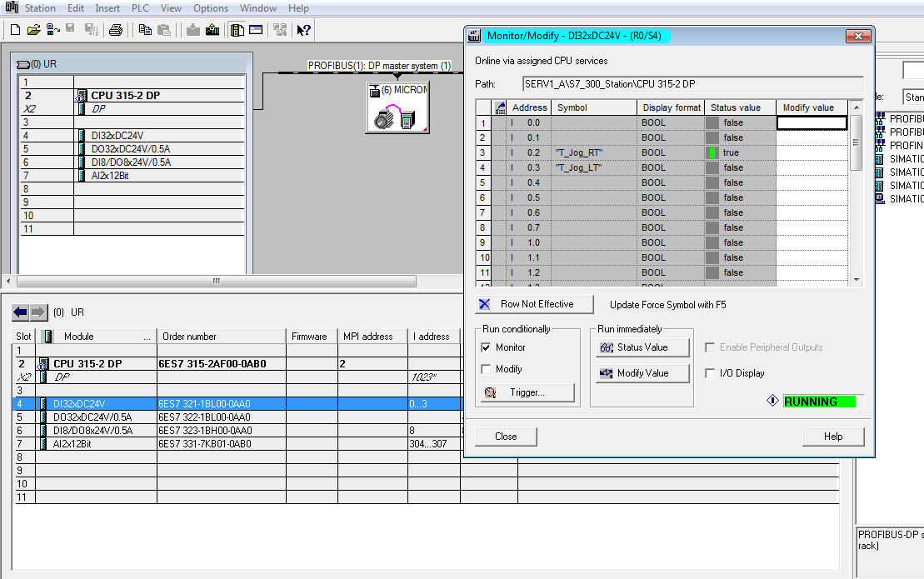Tick the I/O Display checkbox
Viewport: 924px width, 579px height.
point(710,373)
